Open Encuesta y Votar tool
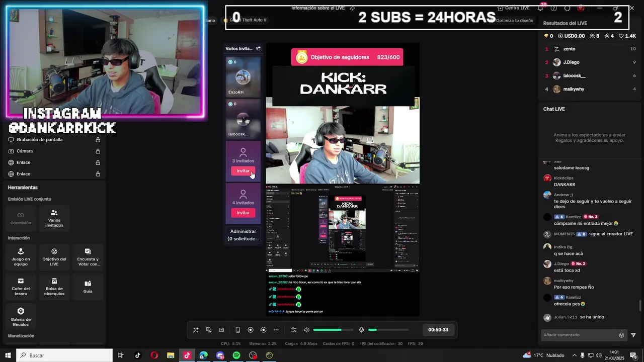The image size is (644, 362). click(x=88, y=257)
